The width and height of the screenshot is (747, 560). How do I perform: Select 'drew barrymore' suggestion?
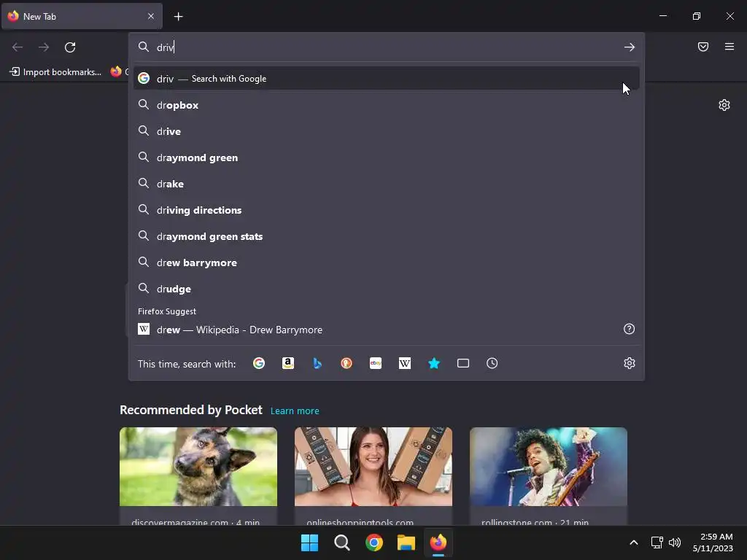coord(387,262)
